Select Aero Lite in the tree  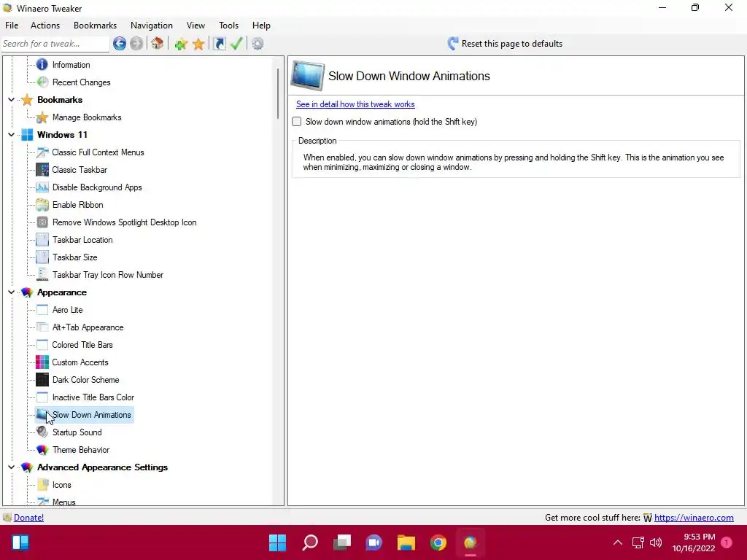[68, 310]
